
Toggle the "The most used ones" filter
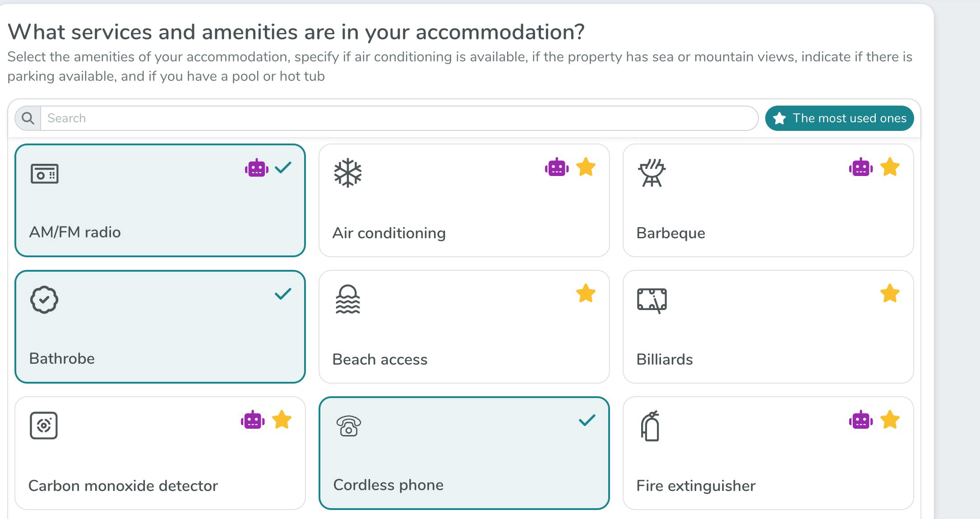(x=839, y=118)
